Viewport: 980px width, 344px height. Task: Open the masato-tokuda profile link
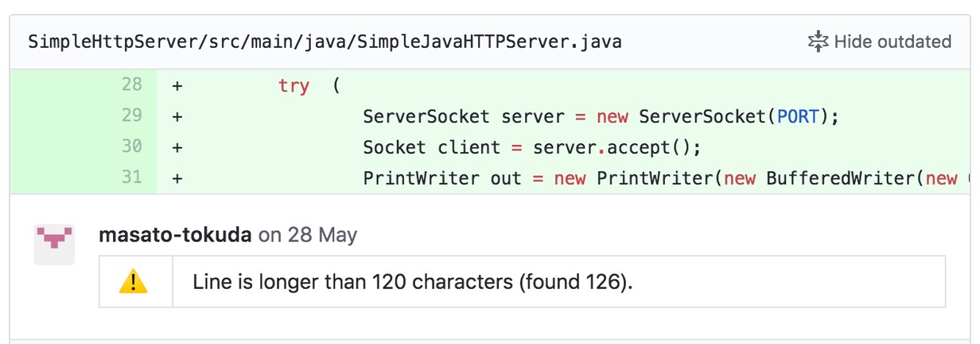[176, 235]
